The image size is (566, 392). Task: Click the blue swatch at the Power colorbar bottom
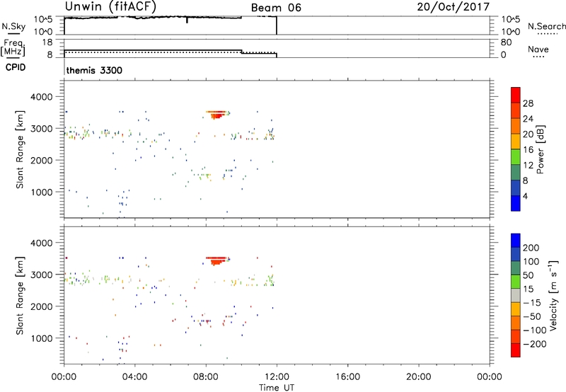coord(516,203)
